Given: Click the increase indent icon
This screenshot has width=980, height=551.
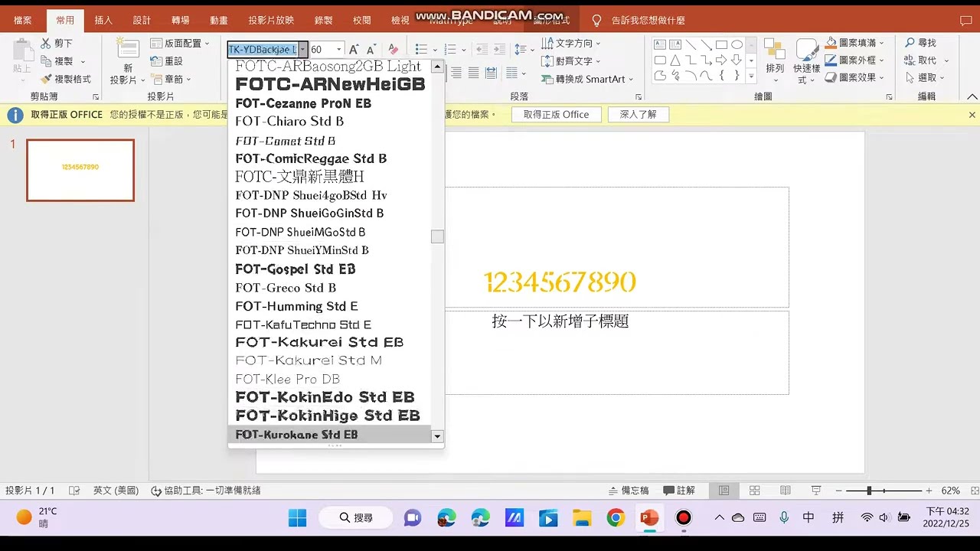Looking at the screenshot, I should click(x=500, y=49).
